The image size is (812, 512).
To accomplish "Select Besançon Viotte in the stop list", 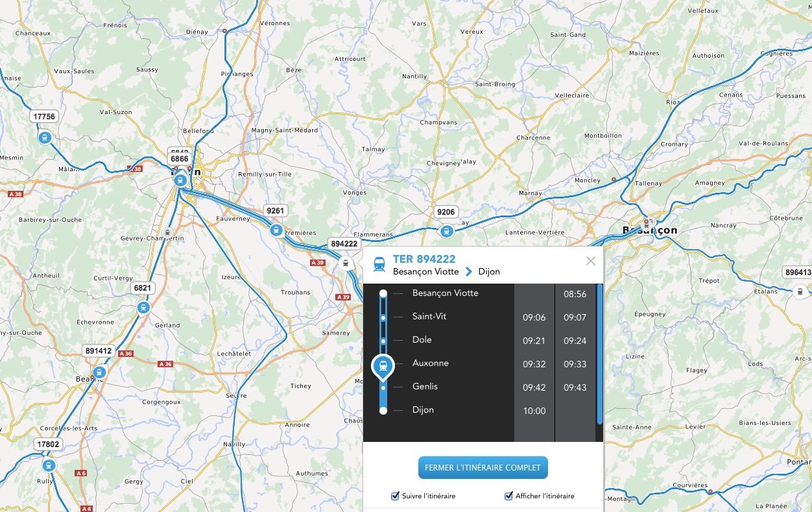I will 445,293.
